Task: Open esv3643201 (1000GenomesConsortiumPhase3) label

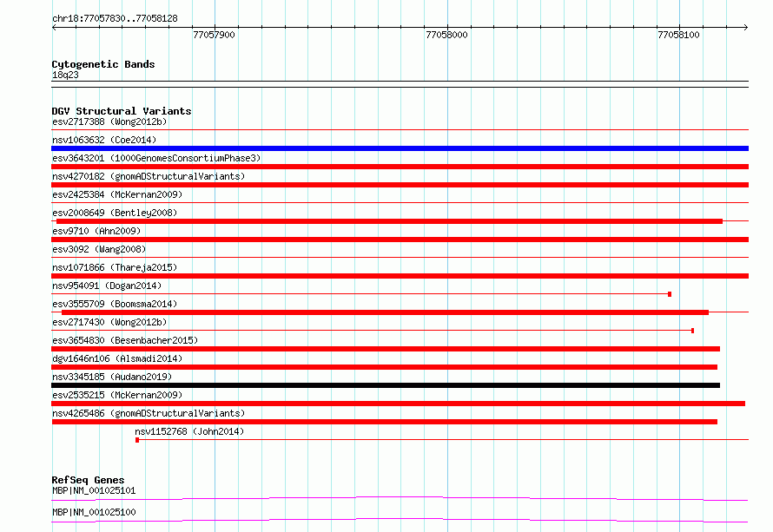Action: (156, 158)
